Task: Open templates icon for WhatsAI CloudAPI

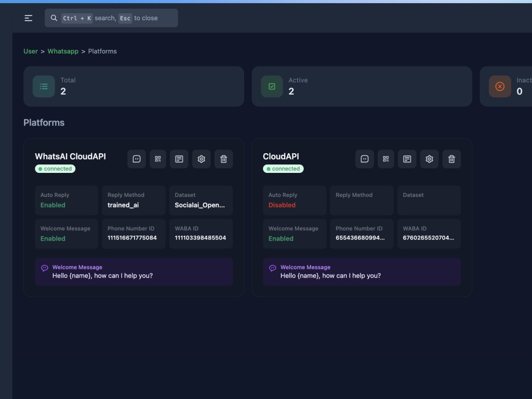Action: click(179, 159)
